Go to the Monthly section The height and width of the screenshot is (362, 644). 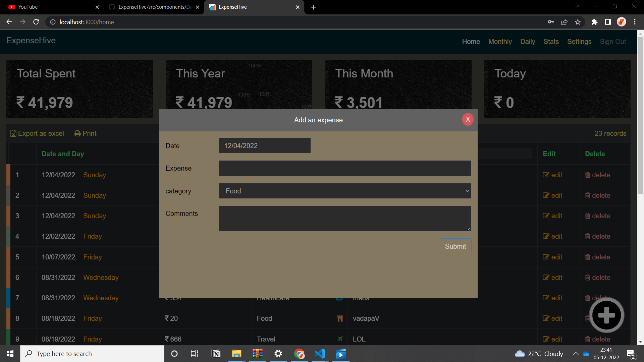(500, 41)
